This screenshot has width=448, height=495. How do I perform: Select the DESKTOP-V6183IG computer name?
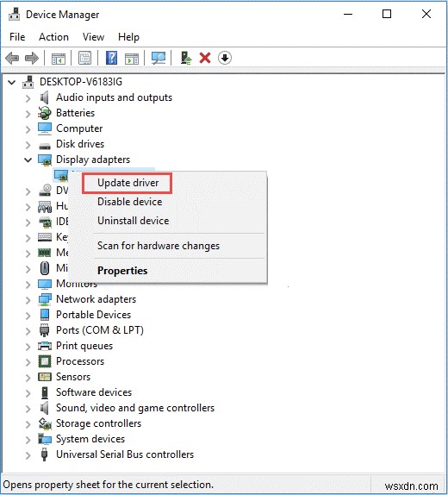(x=81, y=82)
